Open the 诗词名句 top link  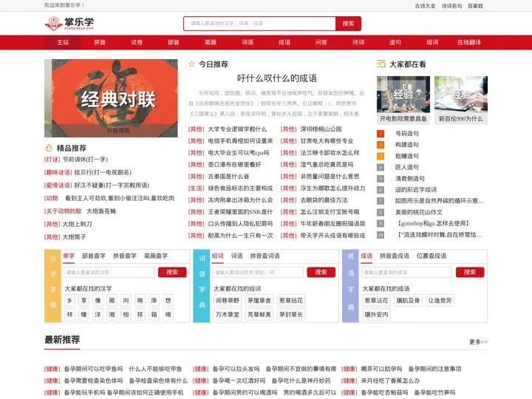(451, 6)
